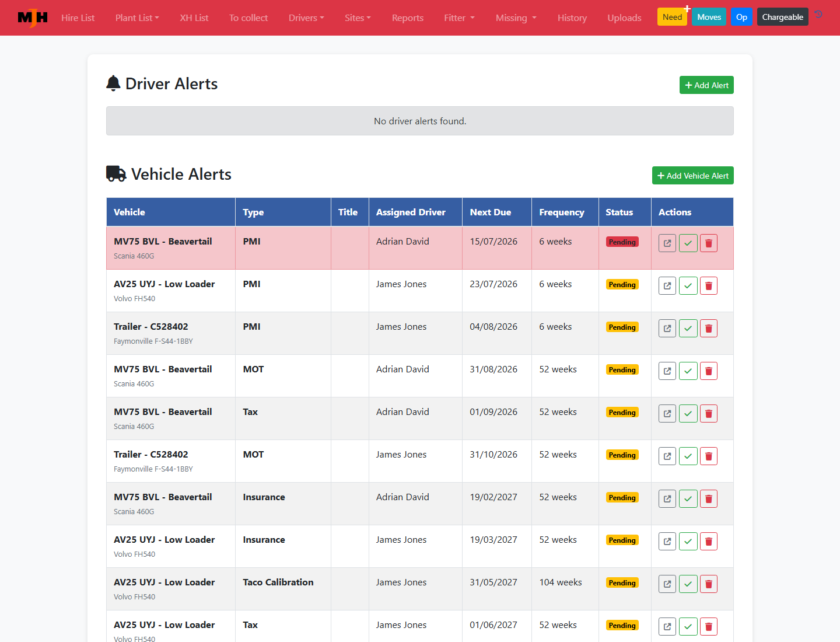
Task: Expand the Sites dropdown
Action: (358, 18)
